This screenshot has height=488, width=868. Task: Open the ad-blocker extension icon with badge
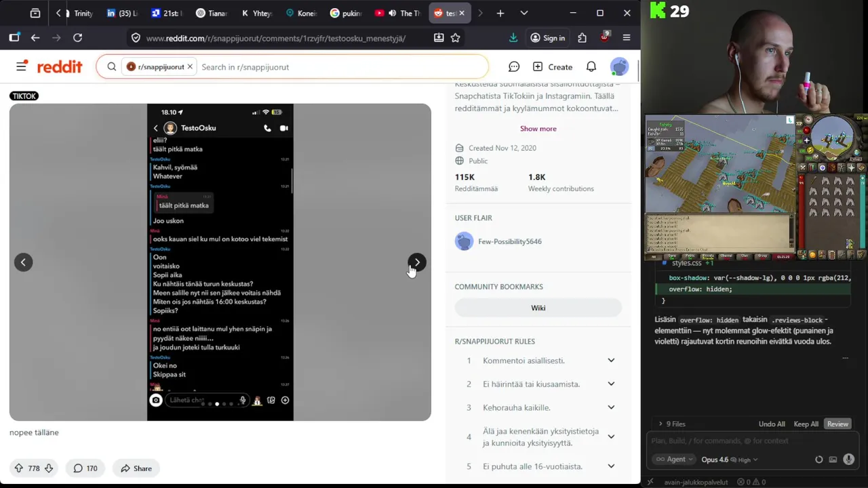coord(604,37)
